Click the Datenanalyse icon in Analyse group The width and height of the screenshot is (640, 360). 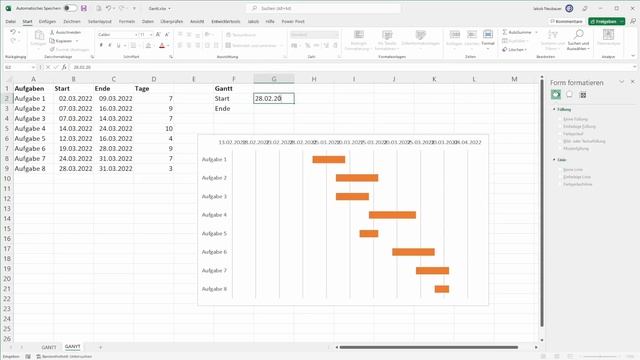608,35
